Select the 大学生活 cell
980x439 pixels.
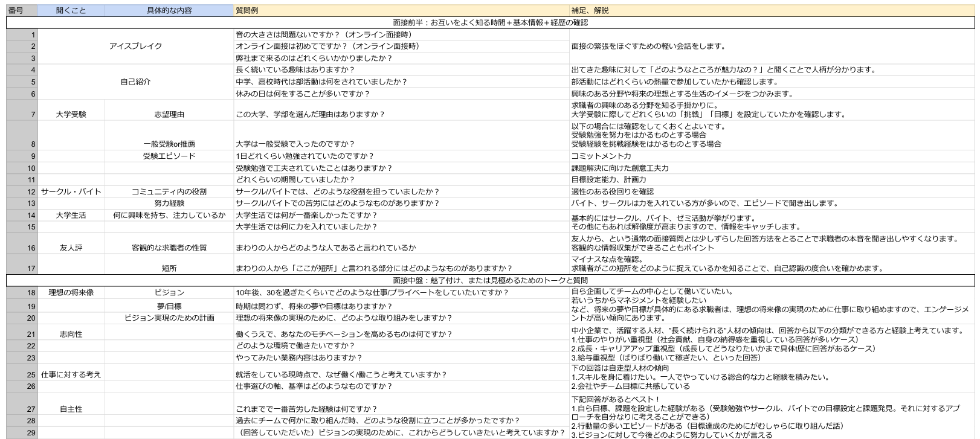pyautogui.click(x=71, y=215)
